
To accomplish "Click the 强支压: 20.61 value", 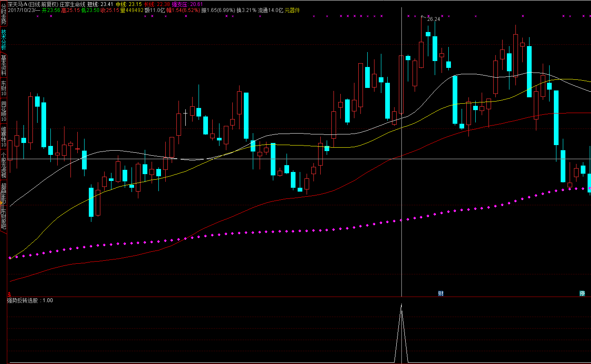I will tap(187, 4).
